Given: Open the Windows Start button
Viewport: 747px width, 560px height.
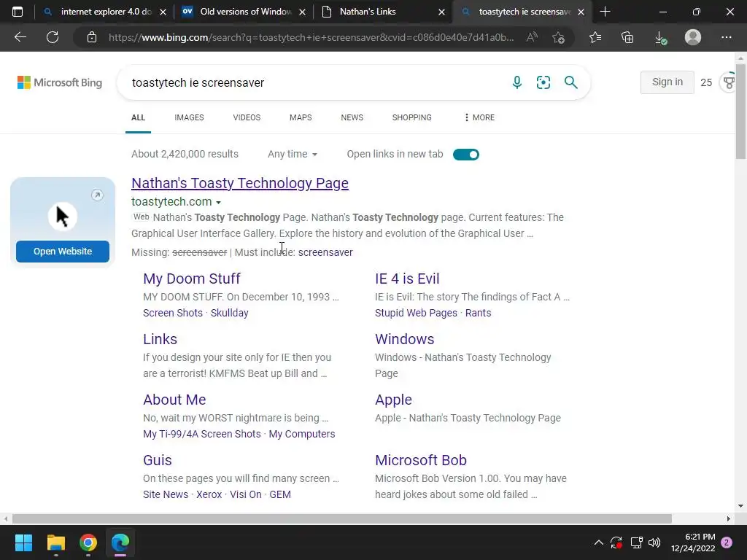Looking at the screenshot, I should point(23,542).
